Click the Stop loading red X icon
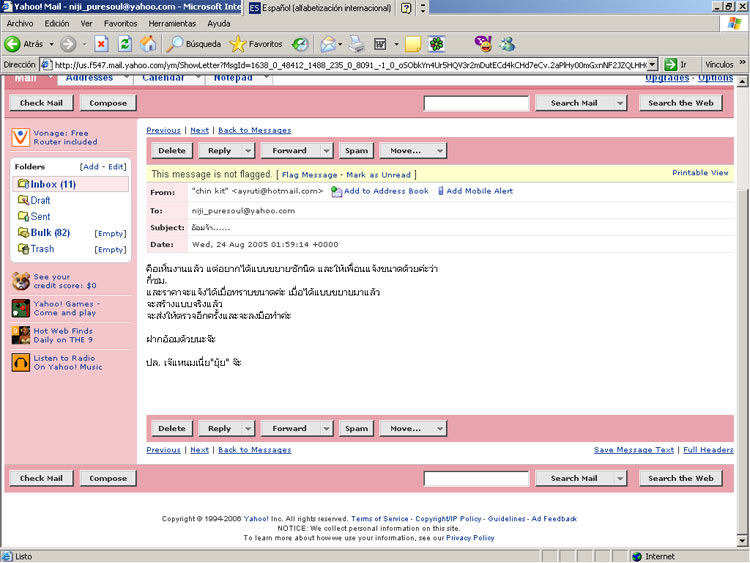750x563 pixels. [101, 44]
